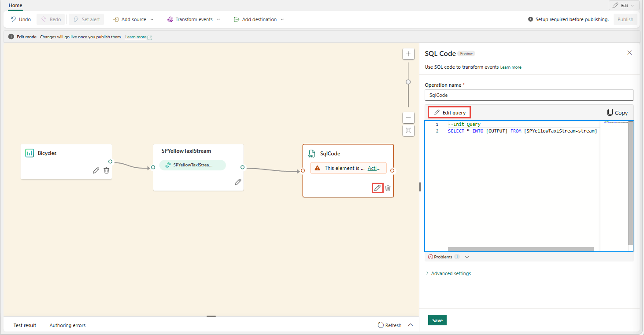Edit the Bicycles source node

(96, 170)
